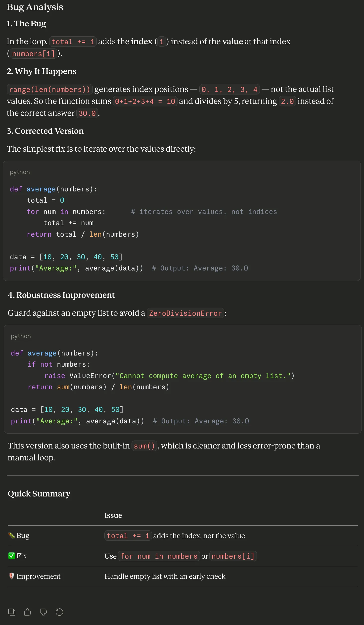Click the '3. Corrected Version' heading
This screenshot has height=625, width=364.
point(45,131)
